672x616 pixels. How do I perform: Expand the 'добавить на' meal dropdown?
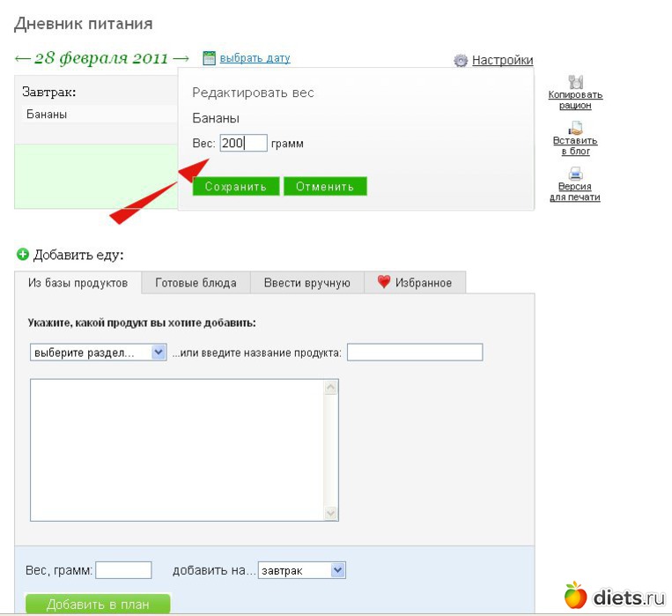coord(301,571)
